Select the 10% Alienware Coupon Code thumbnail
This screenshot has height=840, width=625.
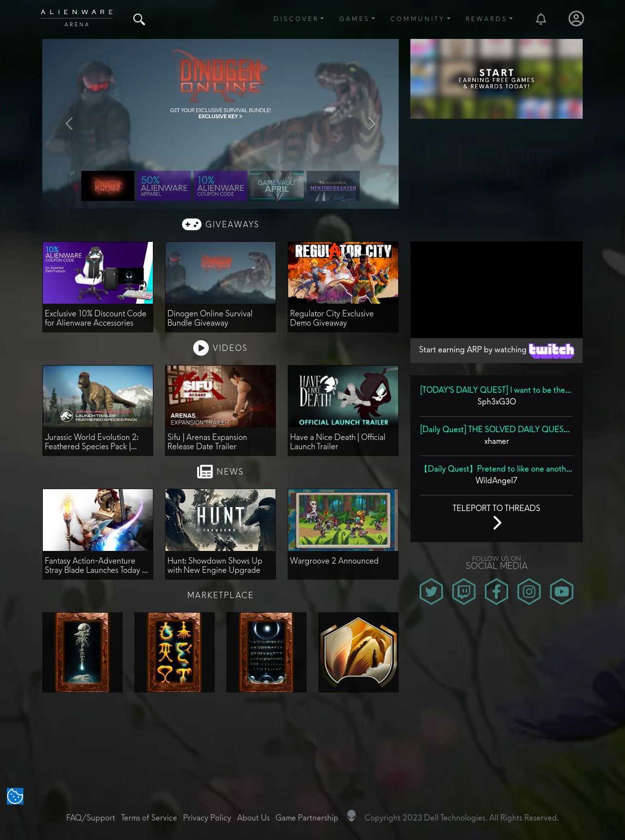point(221,186)
